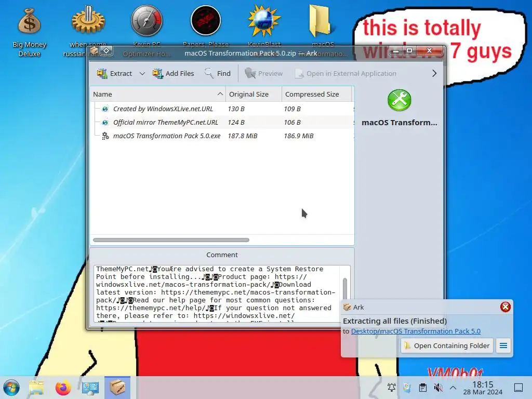Click the Extract toolbar button

point(114,73)
